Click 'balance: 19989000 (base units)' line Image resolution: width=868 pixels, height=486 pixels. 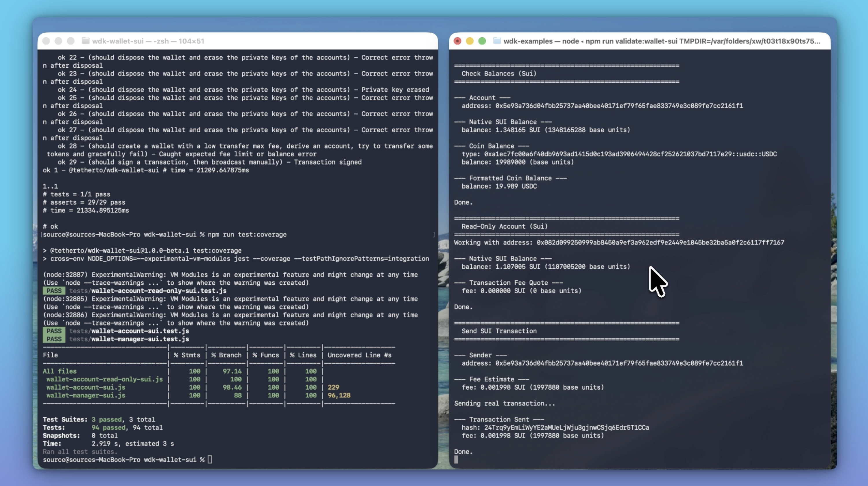pos(518,162)
